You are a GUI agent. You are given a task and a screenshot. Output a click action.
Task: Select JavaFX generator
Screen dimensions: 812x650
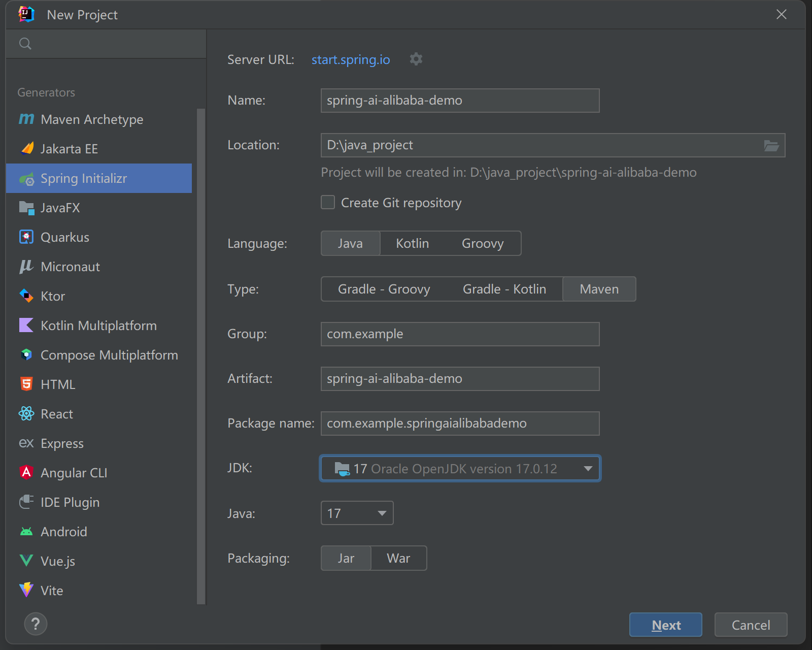pyautogui.click(x=99, y=208)
